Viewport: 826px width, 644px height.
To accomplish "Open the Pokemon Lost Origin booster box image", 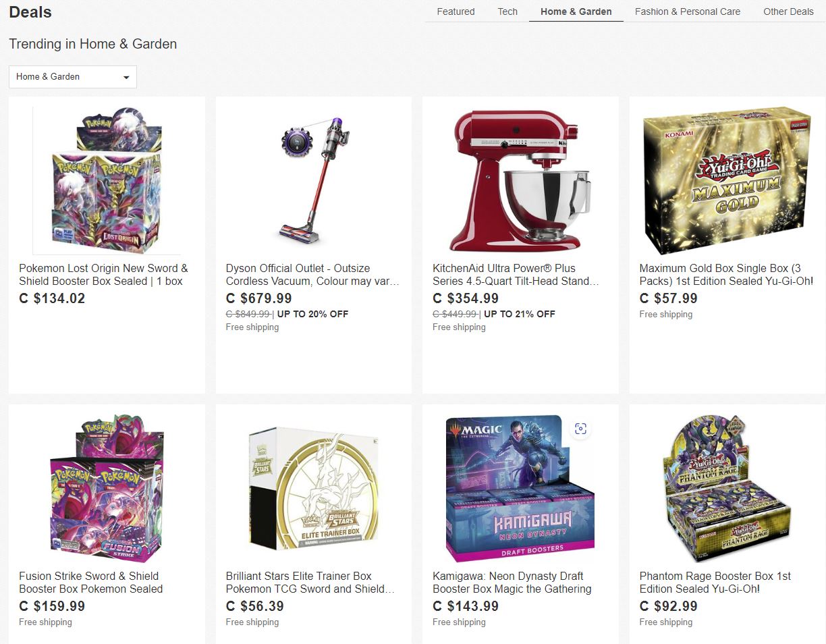I will 107,180.
